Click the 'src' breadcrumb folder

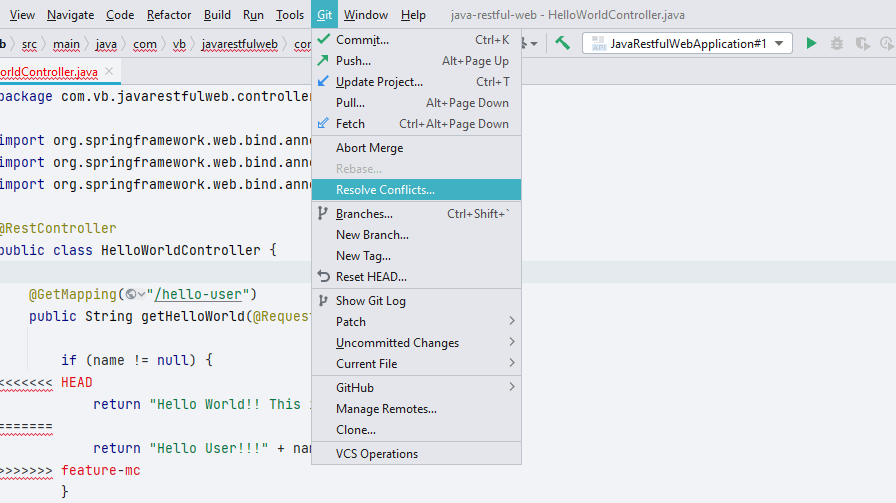pyautogui.click(x=29, y=44)
